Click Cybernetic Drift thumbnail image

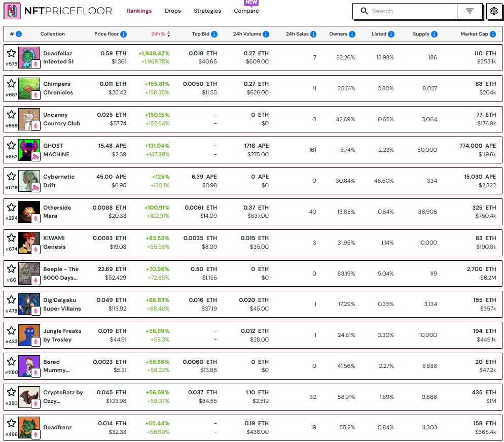click(x=29, y=181)
